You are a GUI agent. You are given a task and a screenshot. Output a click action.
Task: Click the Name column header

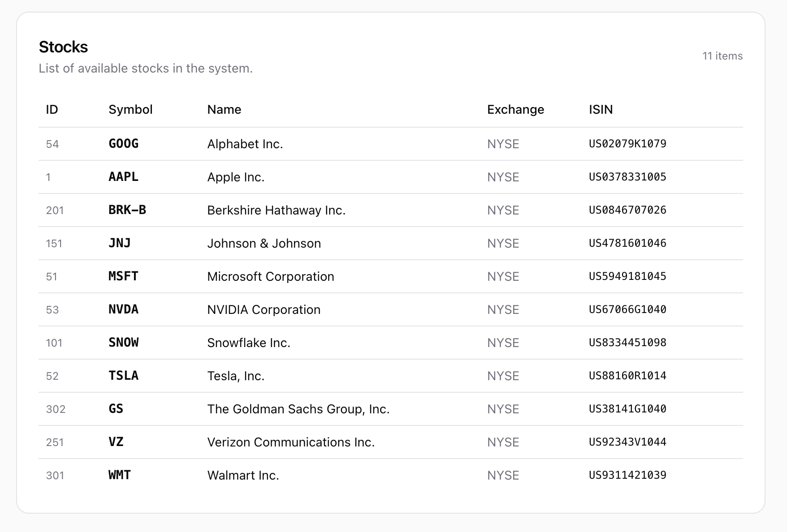tap(224, 110)
